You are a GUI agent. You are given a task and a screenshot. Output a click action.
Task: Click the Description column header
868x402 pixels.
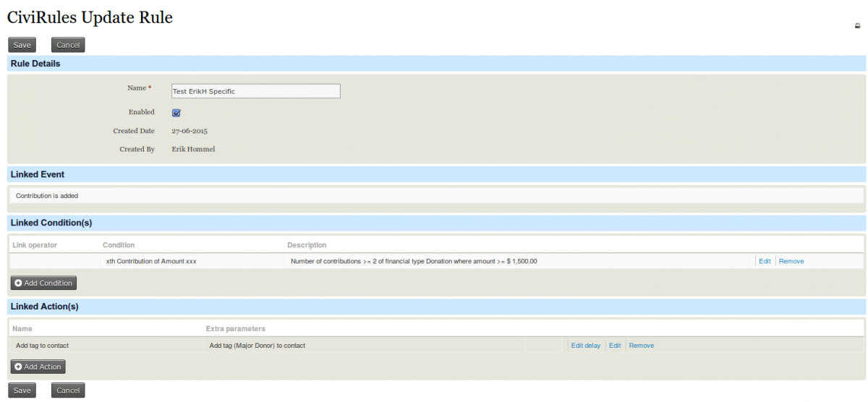click(307, 245)
